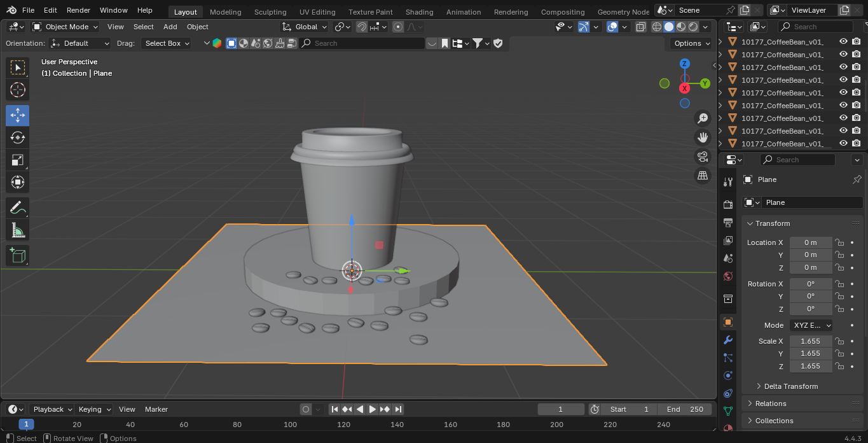Expand the Relations panel
The height and width of the screenshot is (443, 868).
click(770, 404)
